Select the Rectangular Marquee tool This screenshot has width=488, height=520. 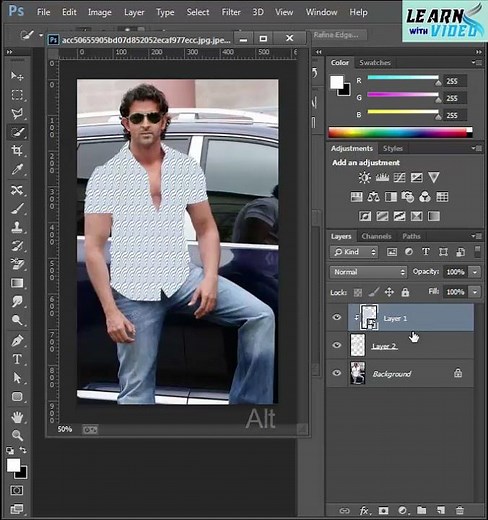tap(17, 95)
